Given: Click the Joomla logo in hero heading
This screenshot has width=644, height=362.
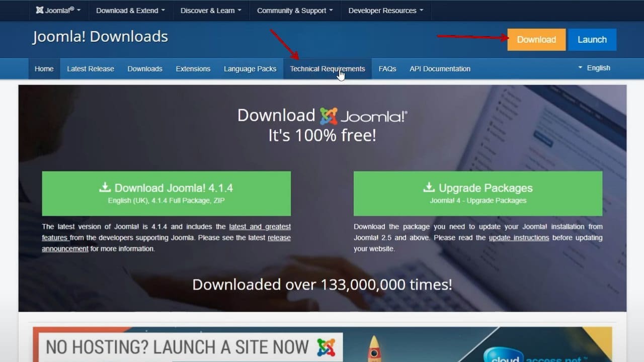Looking at the screenshot, I should coord(363,116).
